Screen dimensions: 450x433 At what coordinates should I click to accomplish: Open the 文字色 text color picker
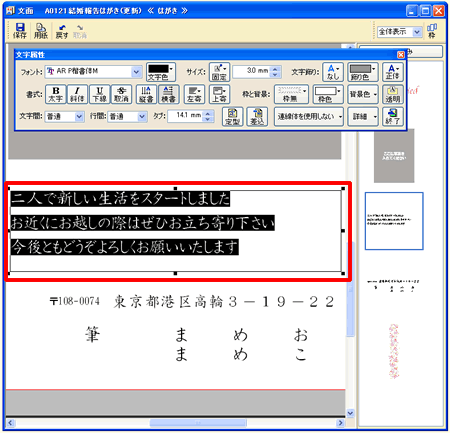161,72
